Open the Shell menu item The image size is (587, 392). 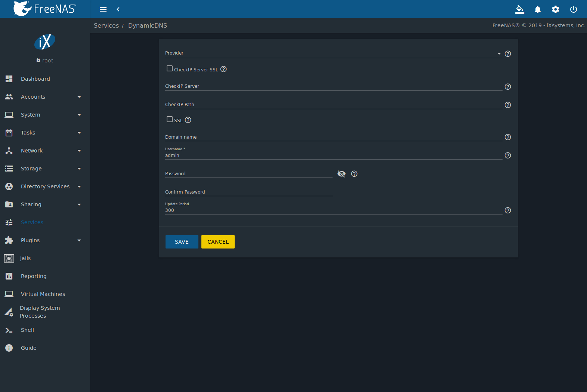pos(45,330)
